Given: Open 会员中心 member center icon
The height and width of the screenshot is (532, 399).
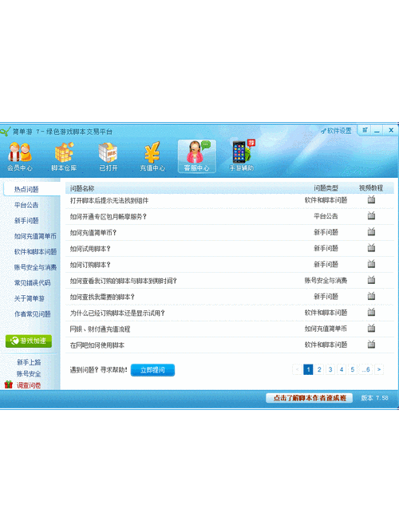Looking at the screenshot, I should coord(20,157).
